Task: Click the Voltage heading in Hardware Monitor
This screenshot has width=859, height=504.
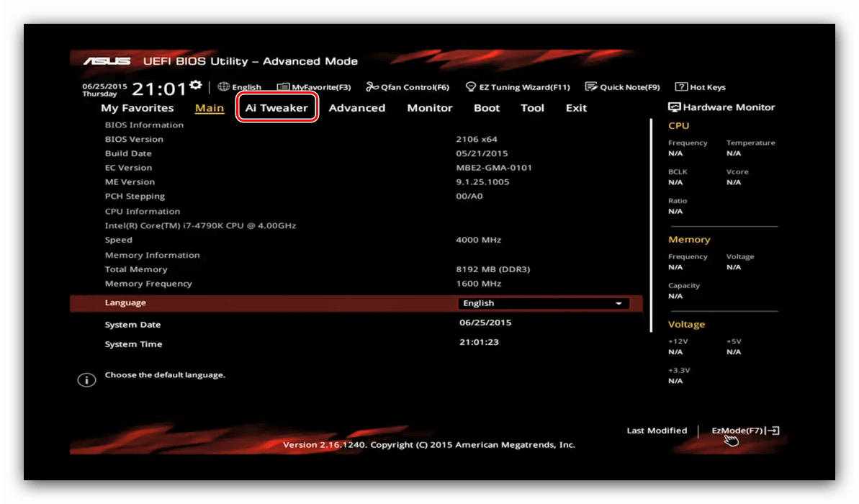Action: click(686, 324)
